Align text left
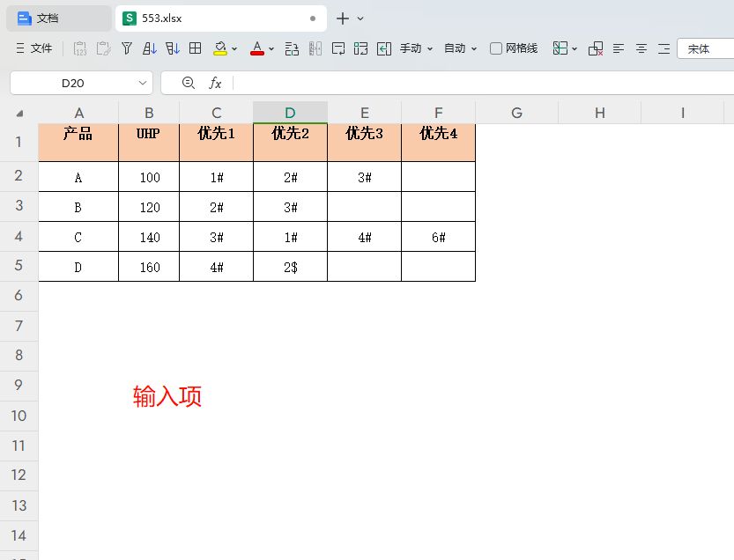 tap(619, 48)
